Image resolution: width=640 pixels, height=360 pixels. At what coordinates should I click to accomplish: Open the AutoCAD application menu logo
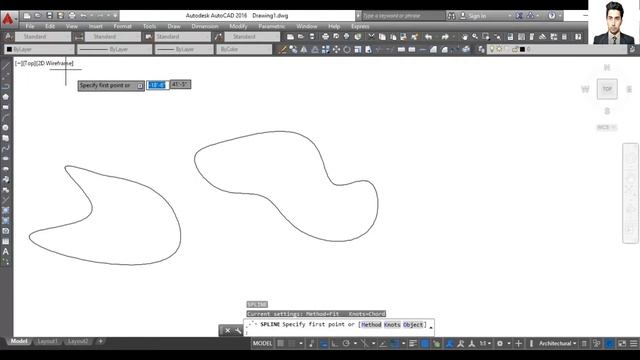click(8, 19)
